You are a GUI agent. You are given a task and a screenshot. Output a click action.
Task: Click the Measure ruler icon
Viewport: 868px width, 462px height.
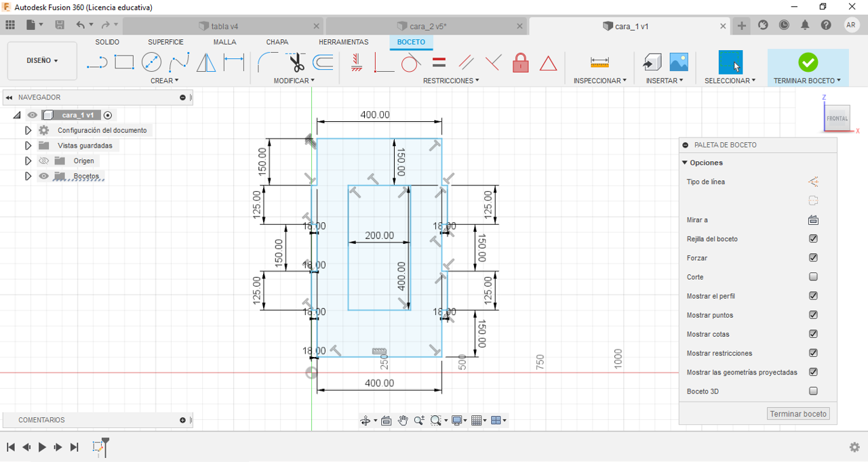click(599, 63)
